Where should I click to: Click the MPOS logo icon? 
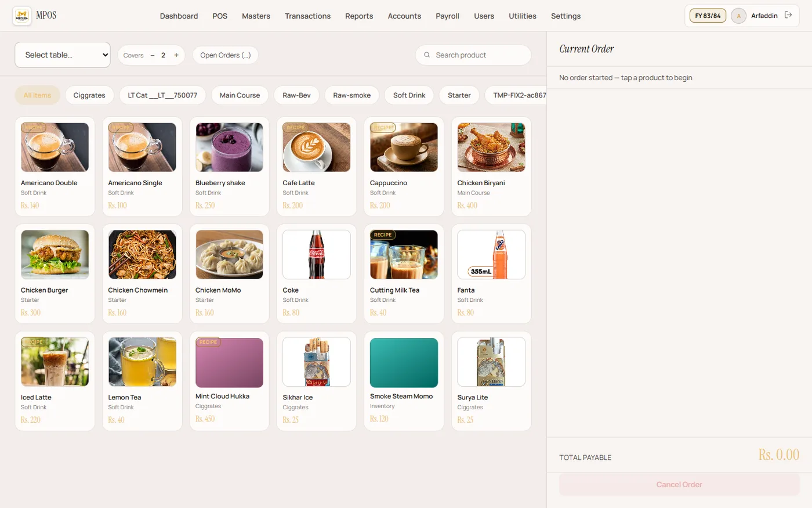[x=22, y=16]
